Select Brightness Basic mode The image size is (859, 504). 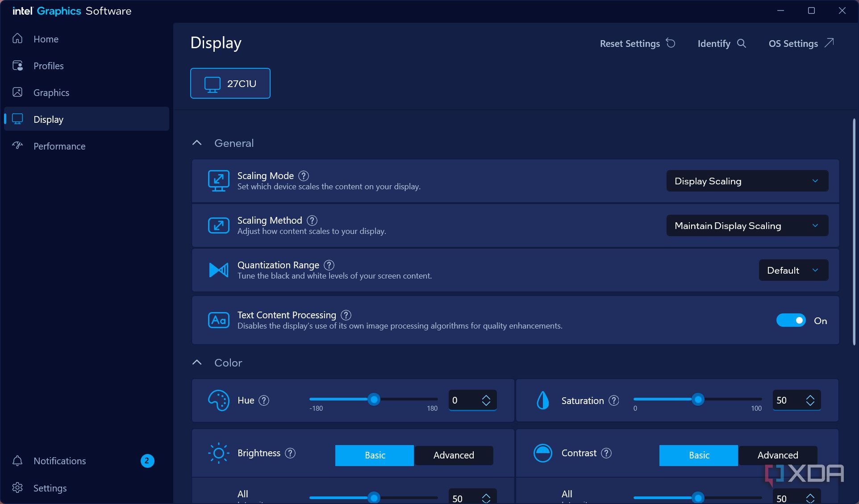coord(375,455)
